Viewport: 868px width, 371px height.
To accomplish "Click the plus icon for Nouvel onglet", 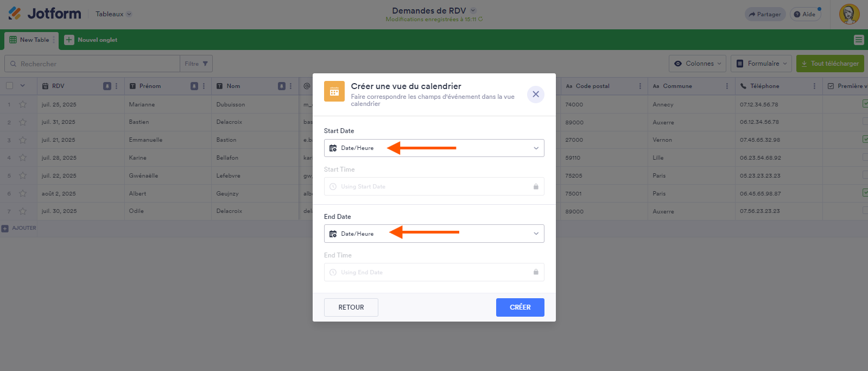I will point(69,40).
